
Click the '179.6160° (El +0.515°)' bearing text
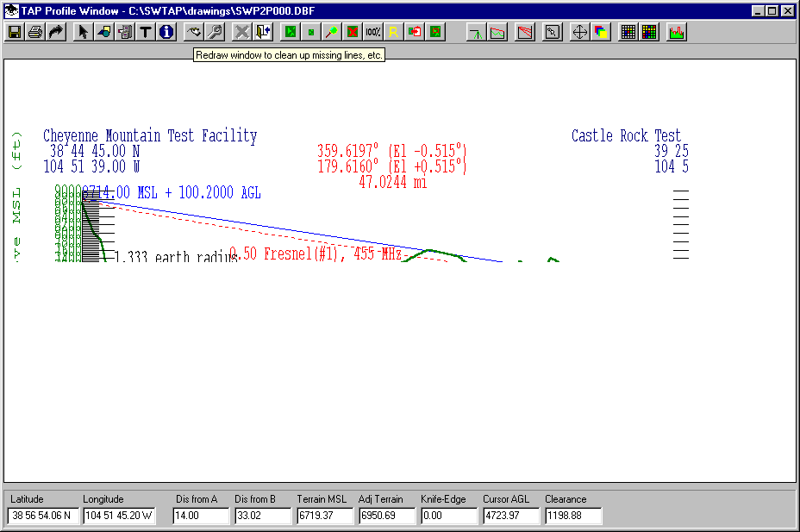tap(392, 166)
